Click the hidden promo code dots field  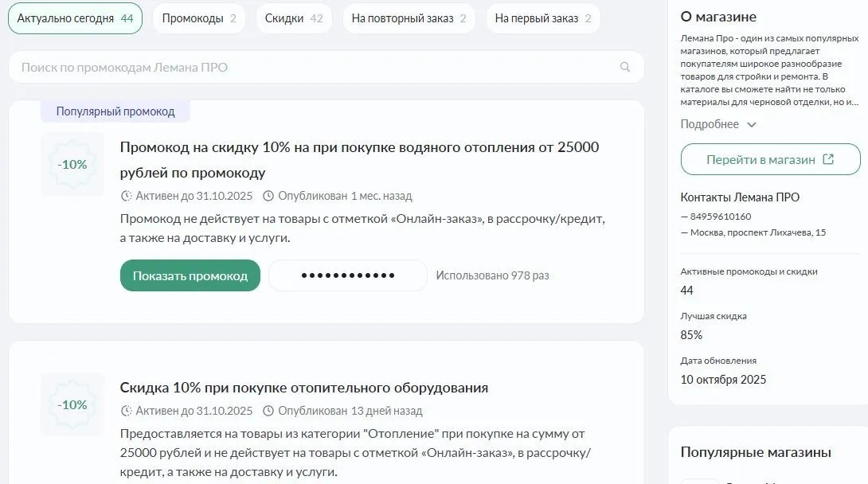pyautogui.click(x=347, y=275)
